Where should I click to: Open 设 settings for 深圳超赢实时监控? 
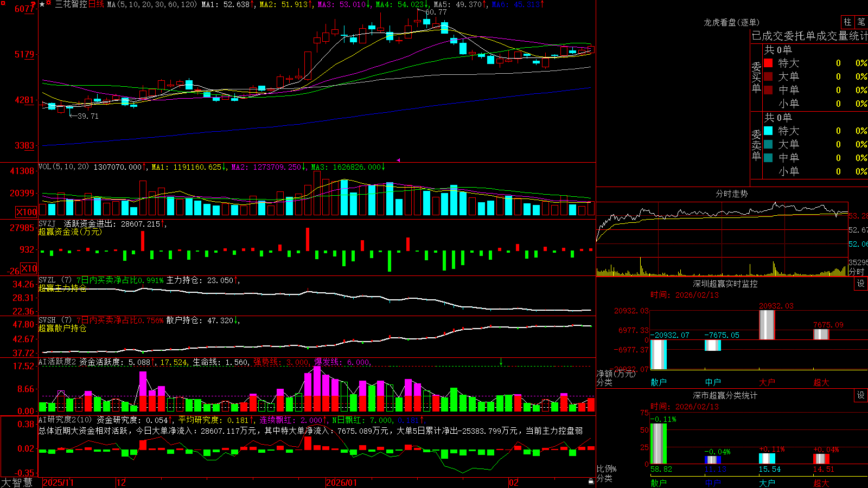click(x=861, y=284)
